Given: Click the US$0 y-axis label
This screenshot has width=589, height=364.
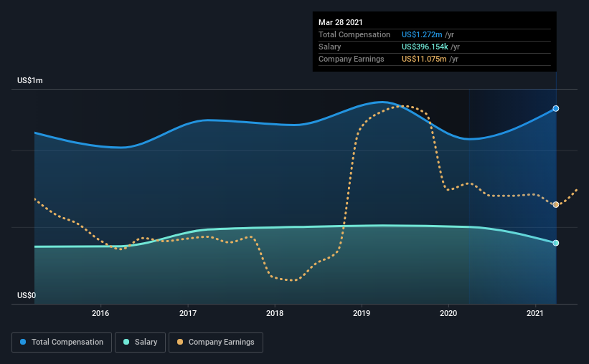Looking at the screenshot, I should pyautogui.click(x=27, y=295).
